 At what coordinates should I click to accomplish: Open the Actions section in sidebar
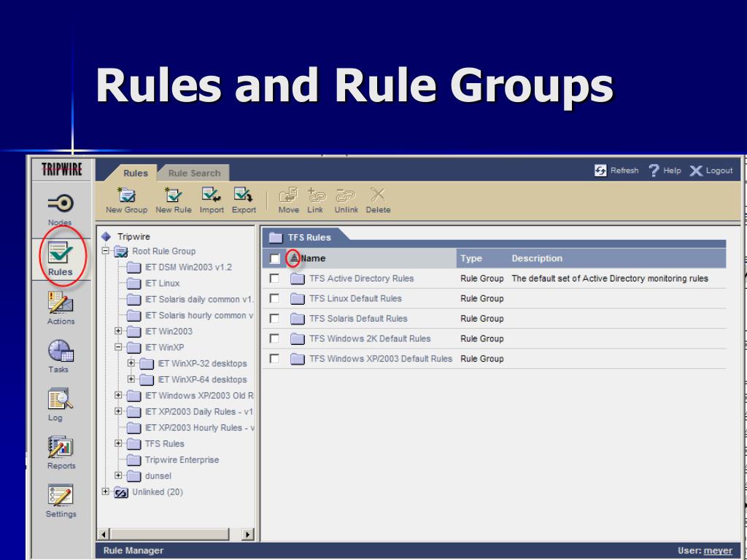click(x=61, y=308)
